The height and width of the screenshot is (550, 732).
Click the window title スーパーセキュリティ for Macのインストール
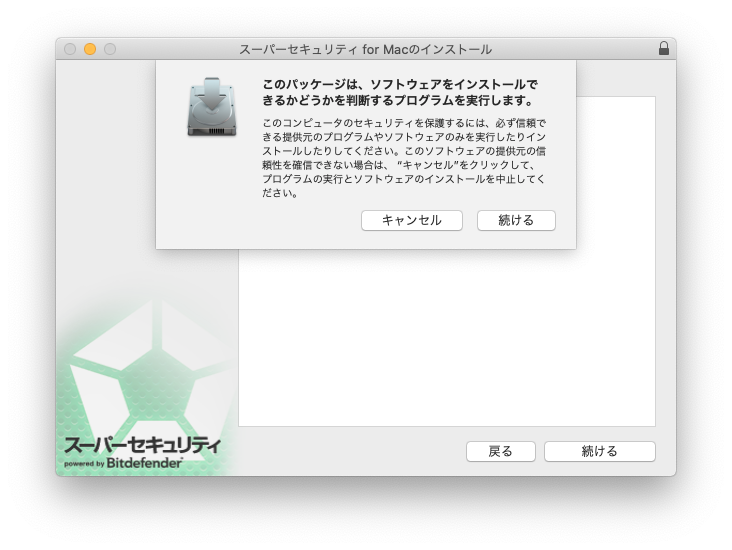(x=365, y=49)
